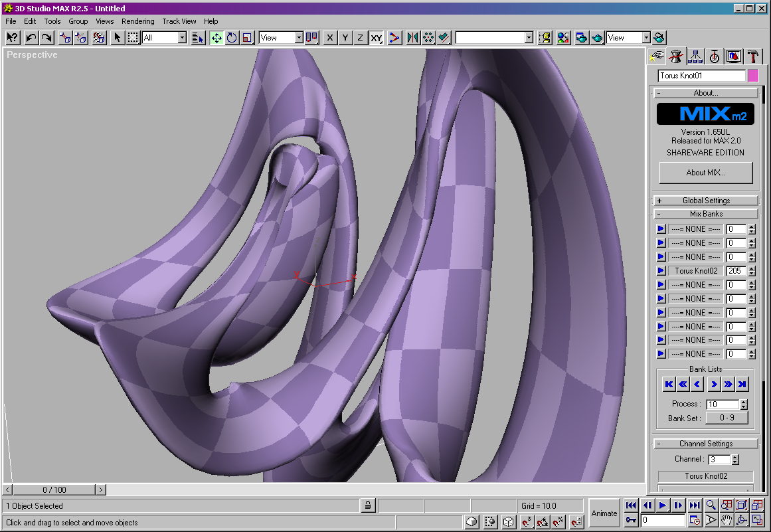Select the Unlink Selection tool

point(81,38)
